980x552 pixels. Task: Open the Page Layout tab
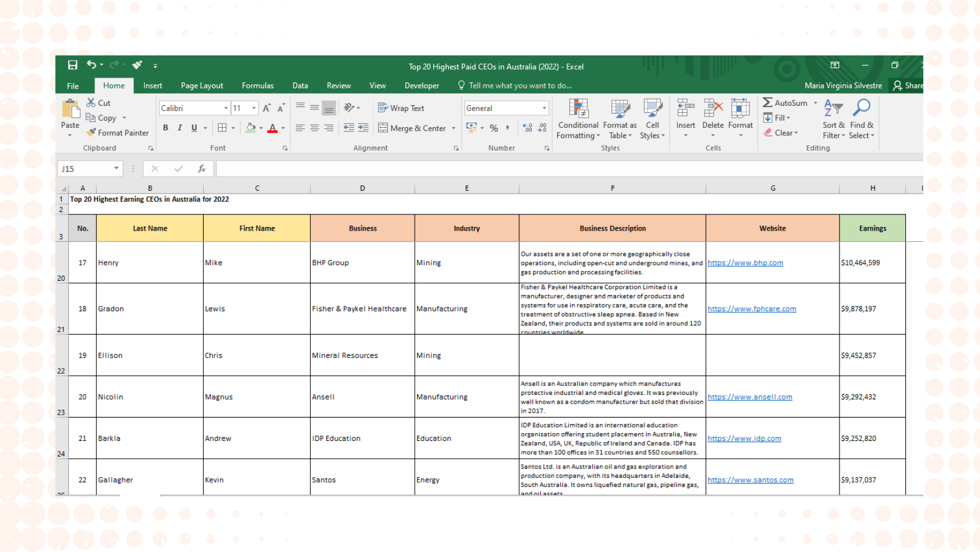[202, 85]
